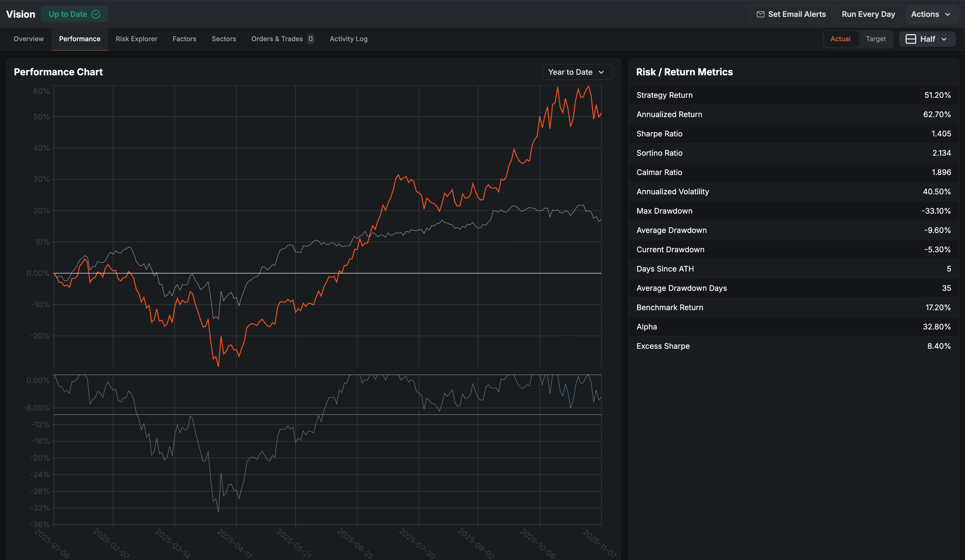Click the Up to Date status badge
This screenshot has height=560, width=965.
74,14
